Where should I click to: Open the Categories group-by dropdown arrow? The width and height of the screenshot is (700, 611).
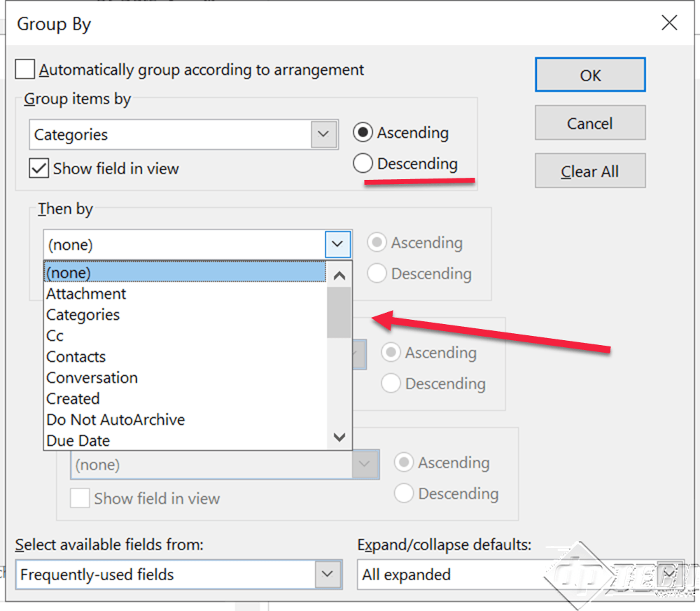[323, 134]
